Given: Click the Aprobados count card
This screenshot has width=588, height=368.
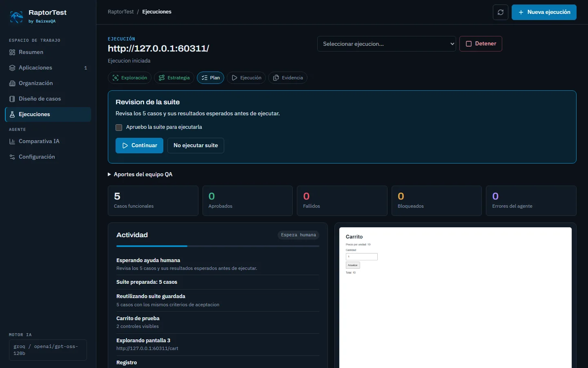Looking at the screenshot, I should (248, 201).
